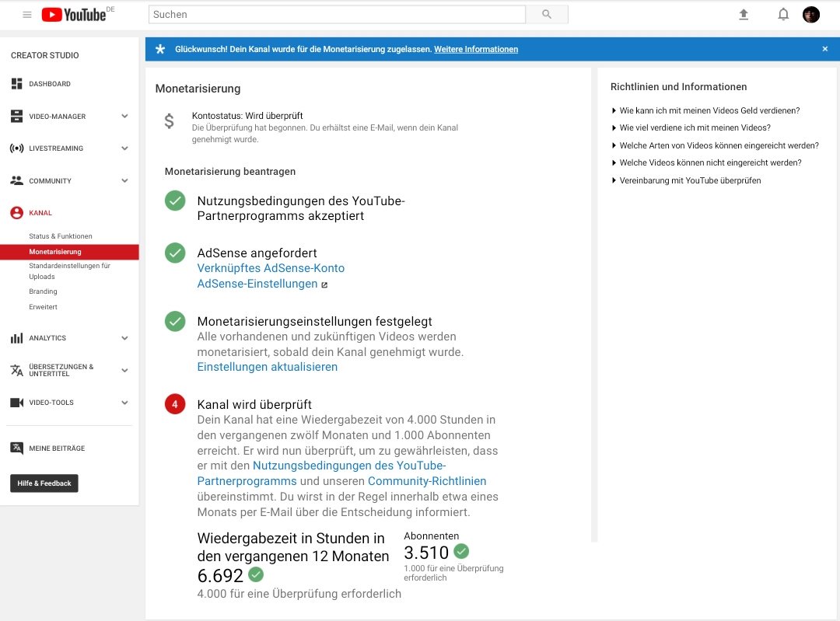
Task: Close the monetization congratulations banner
Action: pyautogui.click(x=825, y=49)
